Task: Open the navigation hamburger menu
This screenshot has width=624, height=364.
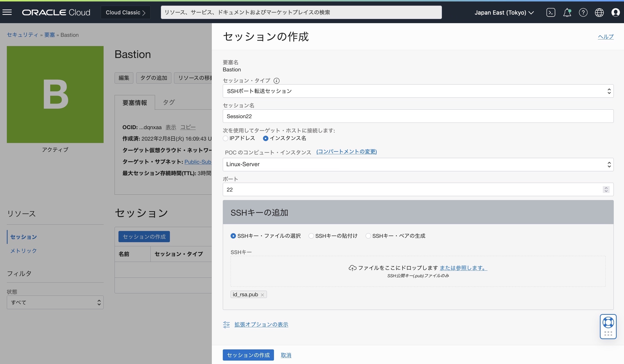Action: tap(7, 12)
